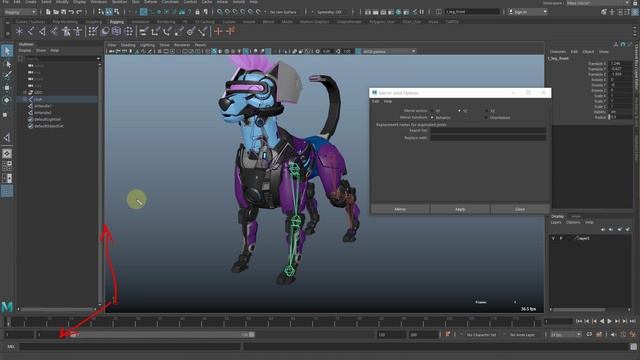
Task: Select the arrow Select tool in toolbox
Action: click(7, 51)
